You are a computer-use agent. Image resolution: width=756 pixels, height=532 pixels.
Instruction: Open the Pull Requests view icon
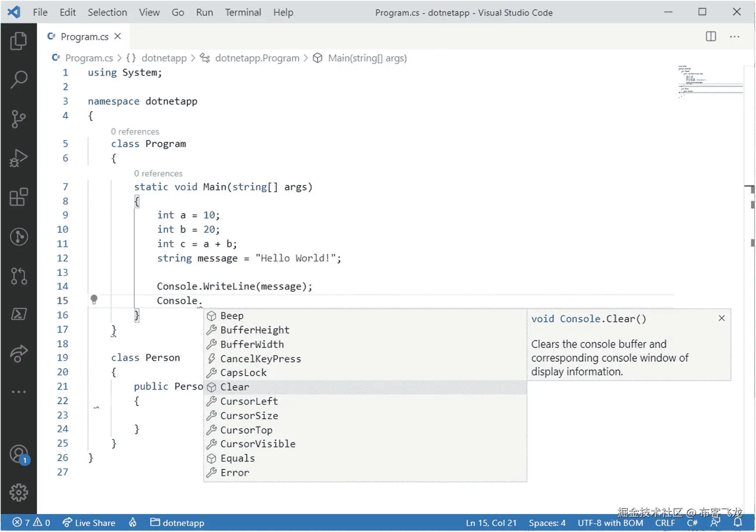coord(18,276)
